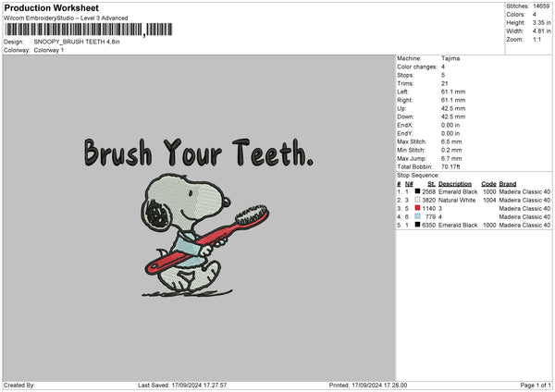Click the Max Jump value 6.7 mm
Viewport: 555px width, 392px height.
point(451,158)
